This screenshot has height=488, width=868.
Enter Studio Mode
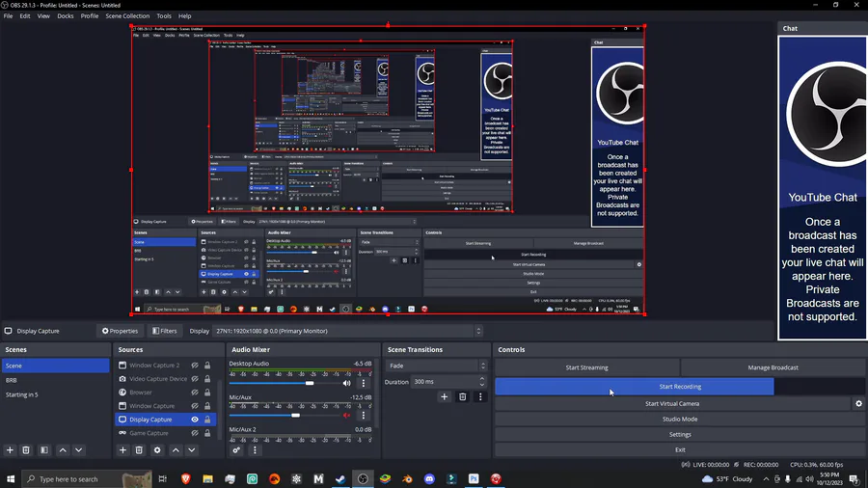pyautogui.click(x=680, y=420)
